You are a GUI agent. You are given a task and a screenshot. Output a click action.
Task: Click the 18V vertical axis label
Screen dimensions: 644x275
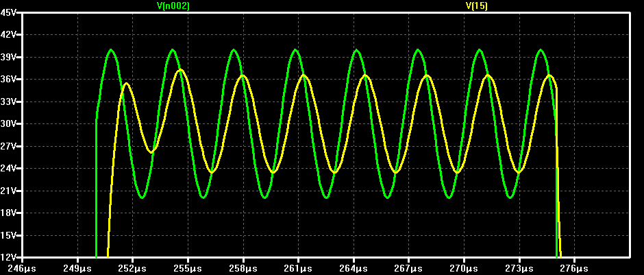tap(8, 213)
